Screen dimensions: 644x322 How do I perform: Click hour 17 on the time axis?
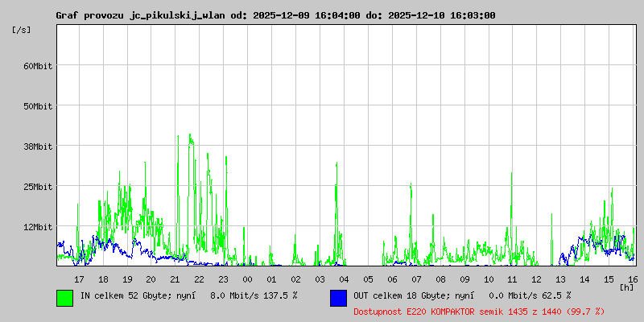coord(79,279)
